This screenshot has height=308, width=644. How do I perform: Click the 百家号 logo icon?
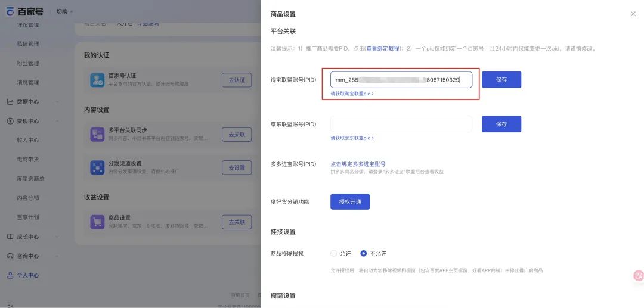click(x=10, y=11)
